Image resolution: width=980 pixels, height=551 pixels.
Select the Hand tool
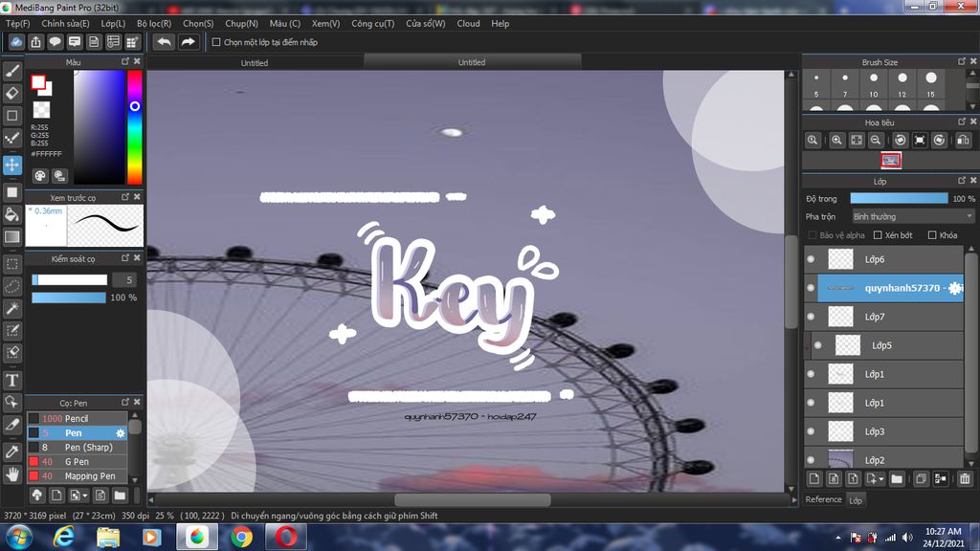point(11,474)
